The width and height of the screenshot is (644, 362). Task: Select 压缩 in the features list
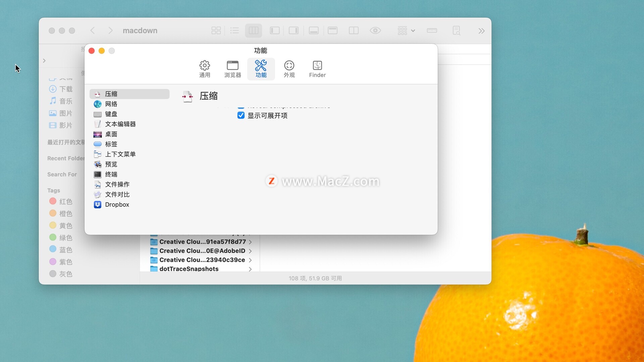click(129, 94)
